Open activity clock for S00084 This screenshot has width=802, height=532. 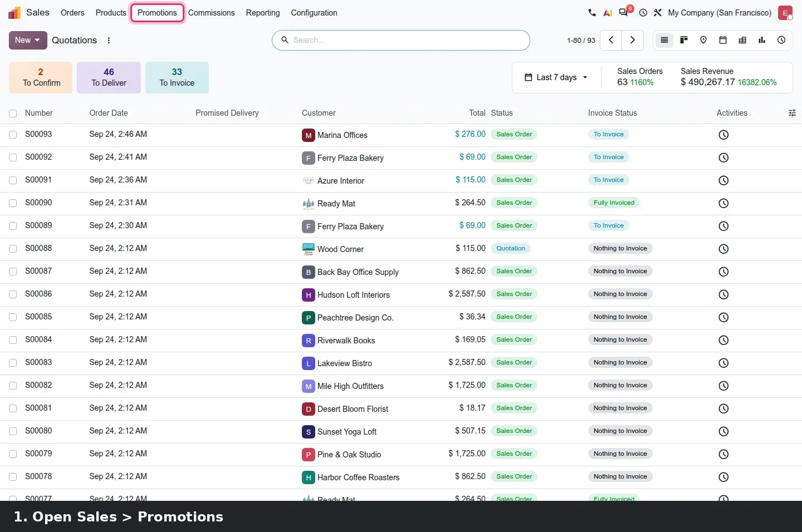click(723, 340)
